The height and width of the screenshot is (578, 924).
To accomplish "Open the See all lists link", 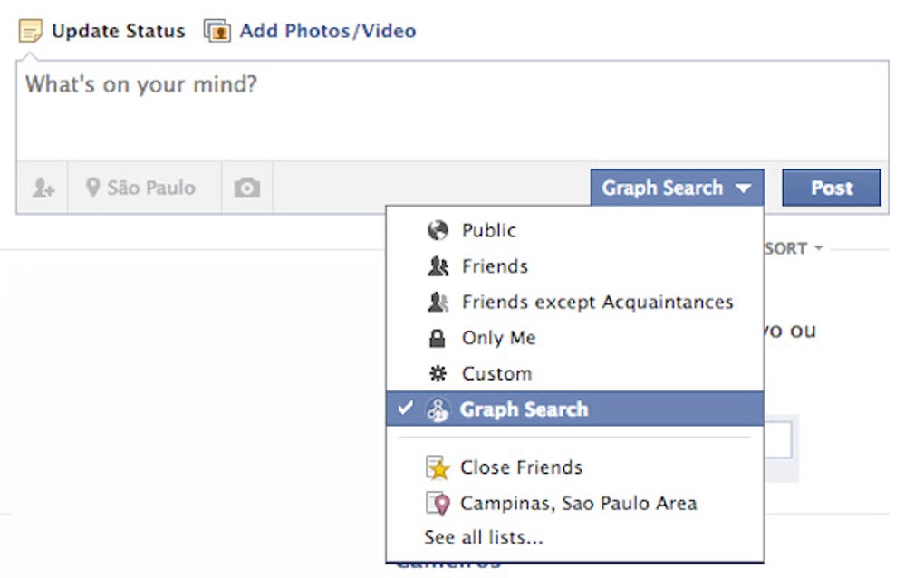I will tap(483, 537).
